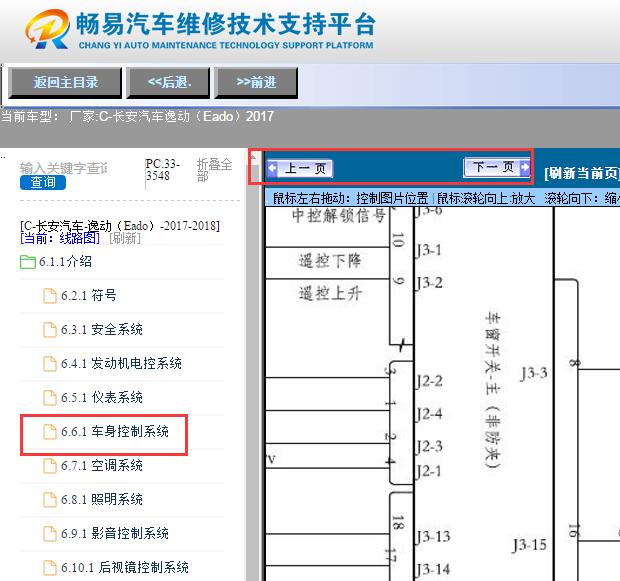This screenshot has width=620, height=581.
Task: Open 6.5.1 仪表系统 document
Action: click(x=102, y=397)
